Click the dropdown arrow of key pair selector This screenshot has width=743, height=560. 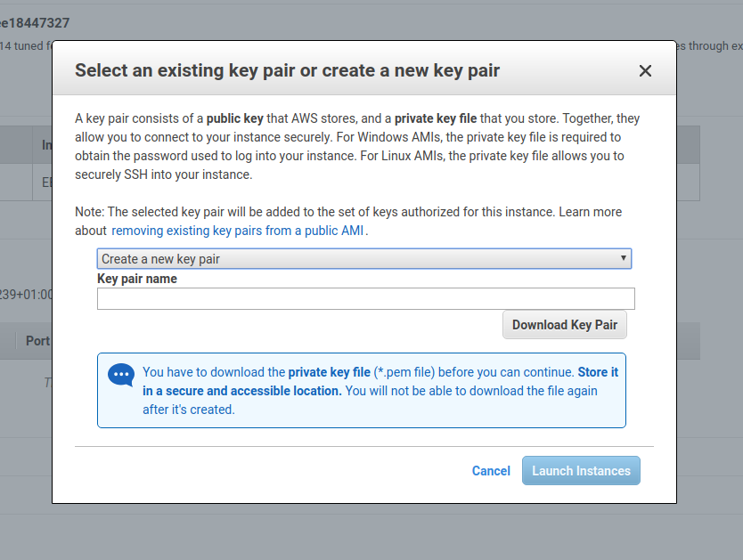[624, 258]
